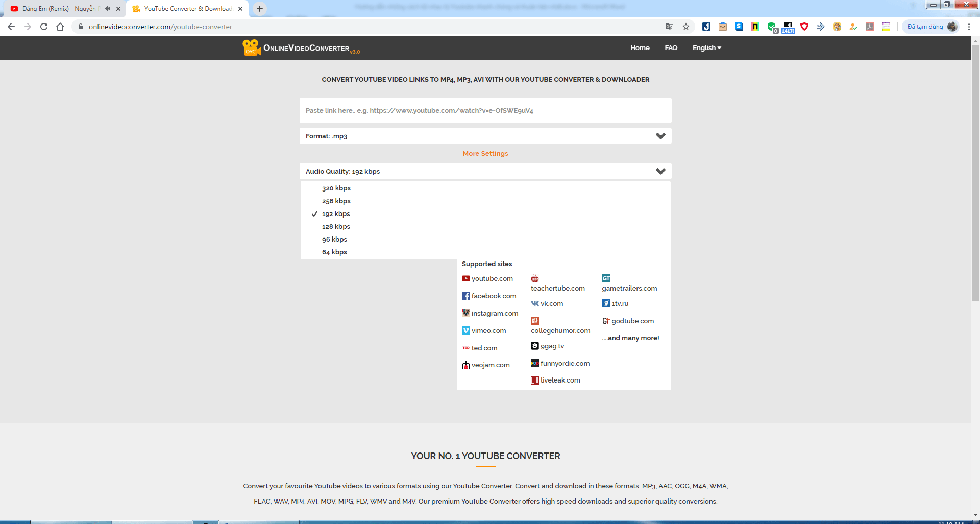980x524 pixels.
Task: Click the OnlineVideoConverter logo
Action: tap(301, 47)
